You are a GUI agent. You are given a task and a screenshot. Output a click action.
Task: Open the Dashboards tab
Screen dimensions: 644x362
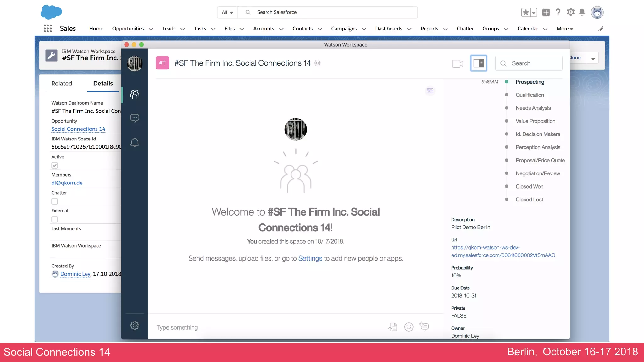click(389, 29)
